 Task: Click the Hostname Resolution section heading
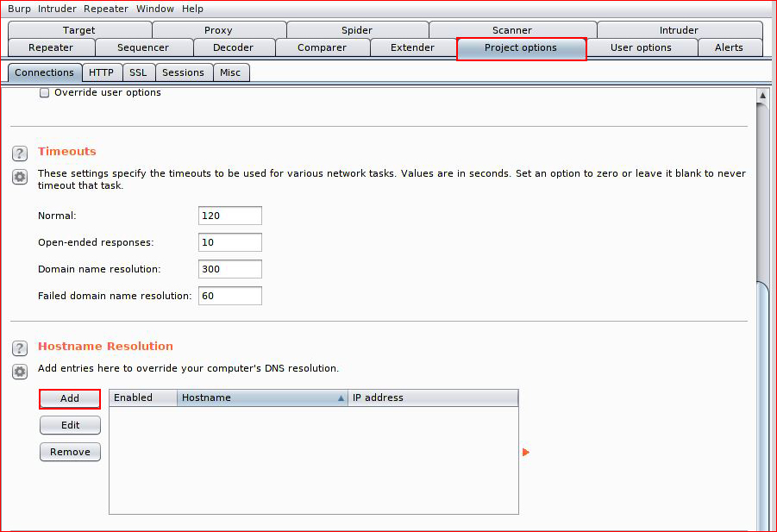(105, 346)
